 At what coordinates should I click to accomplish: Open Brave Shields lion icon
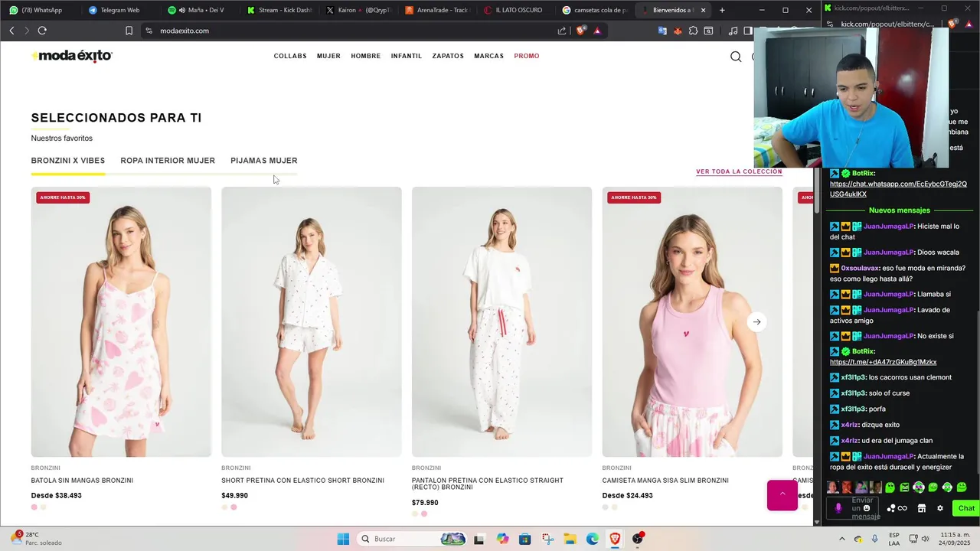581,31
